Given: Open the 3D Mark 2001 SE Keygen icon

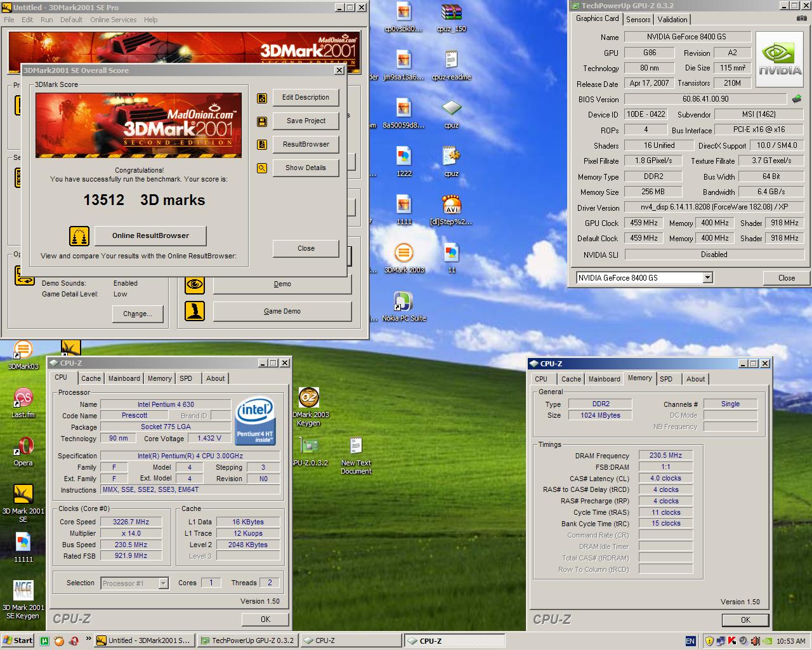Looking at the screenshot, I should (x=23, y=599).
